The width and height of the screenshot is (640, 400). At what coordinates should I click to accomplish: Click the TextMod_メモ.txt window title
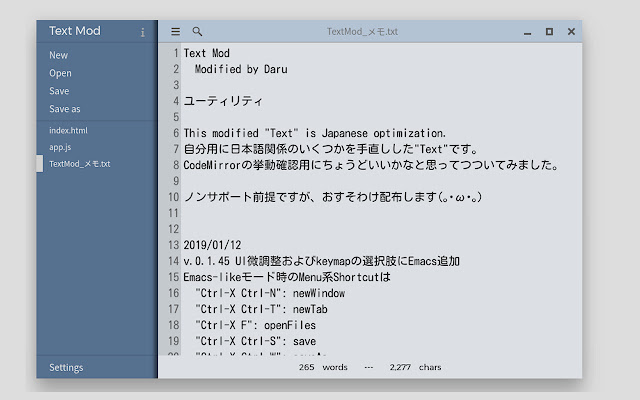(362, 31)
